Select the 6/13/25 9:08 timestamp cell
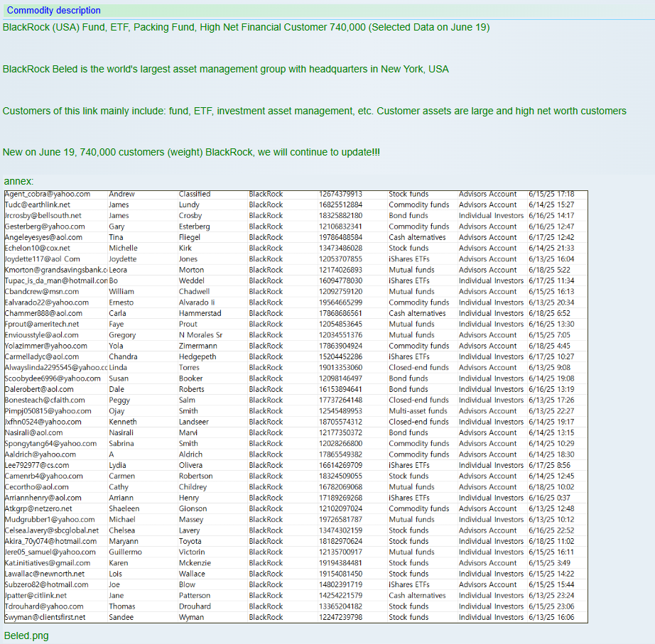The width and height of the screenshot is (655, 644). [549, 368]
